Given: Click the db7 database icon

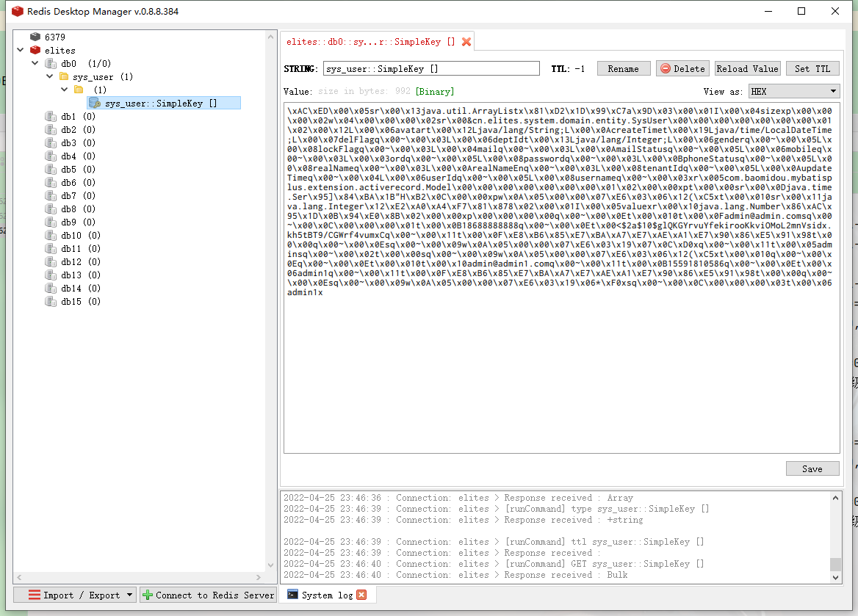Looking at the screenshot, I should click(x=51, y=195).
